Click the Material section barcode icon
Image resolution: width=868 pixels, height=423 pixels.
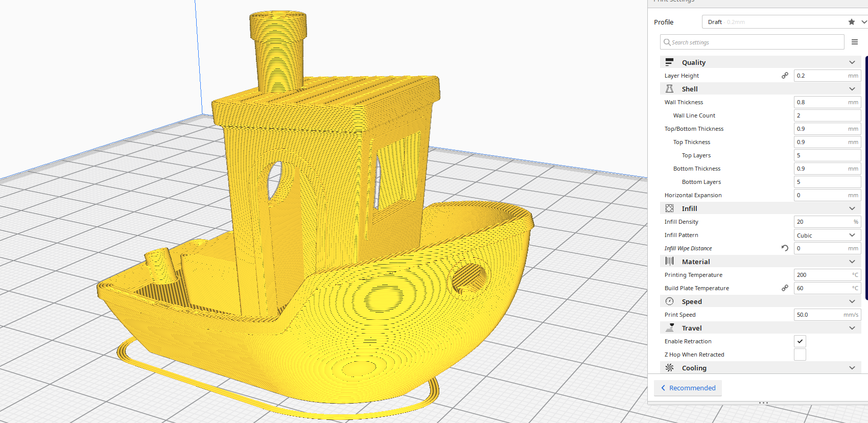[x=669, y=262]
